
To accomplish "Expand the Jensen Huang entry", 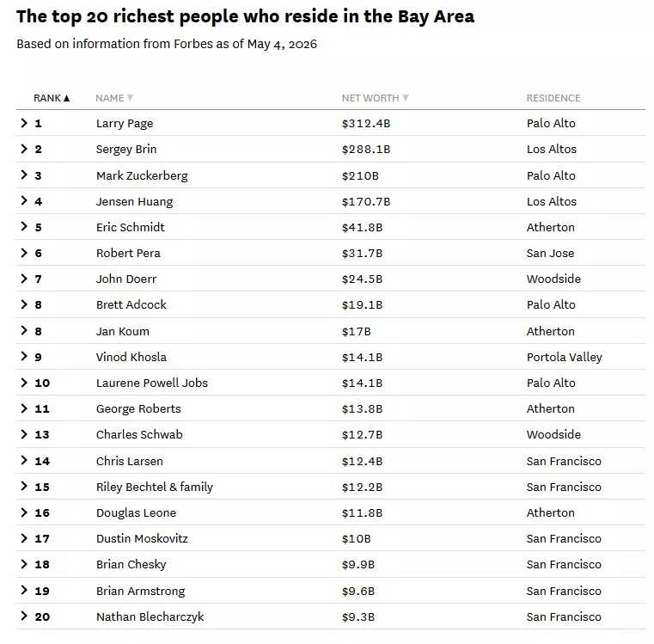I will 24,200.
